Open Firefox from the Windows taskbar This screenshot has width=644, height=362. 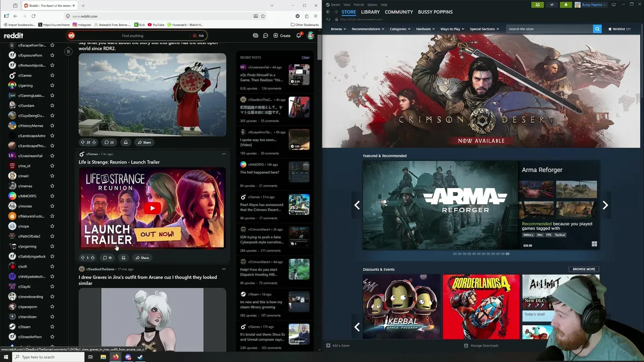click(x=115, y=357)
